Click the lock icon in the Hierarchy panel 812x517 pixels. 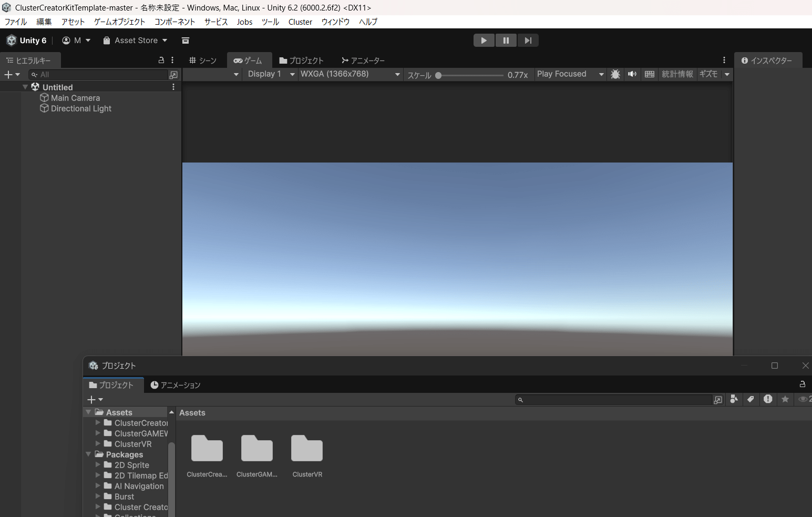161,60
